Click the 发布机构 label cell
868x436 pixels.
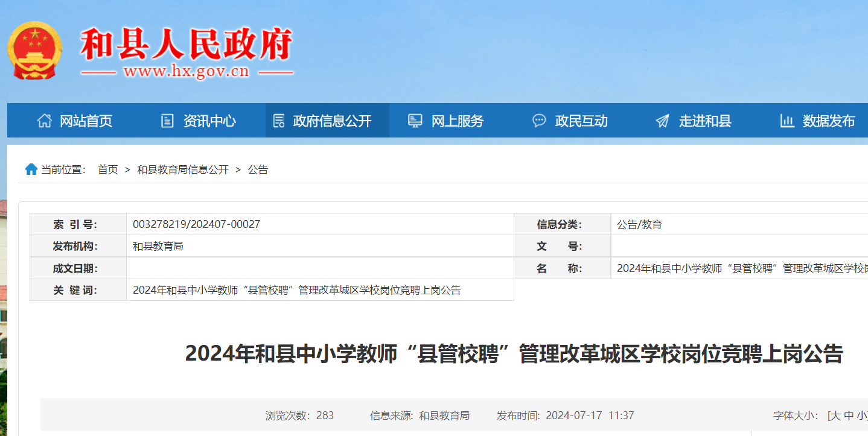[x=78, y=246]
